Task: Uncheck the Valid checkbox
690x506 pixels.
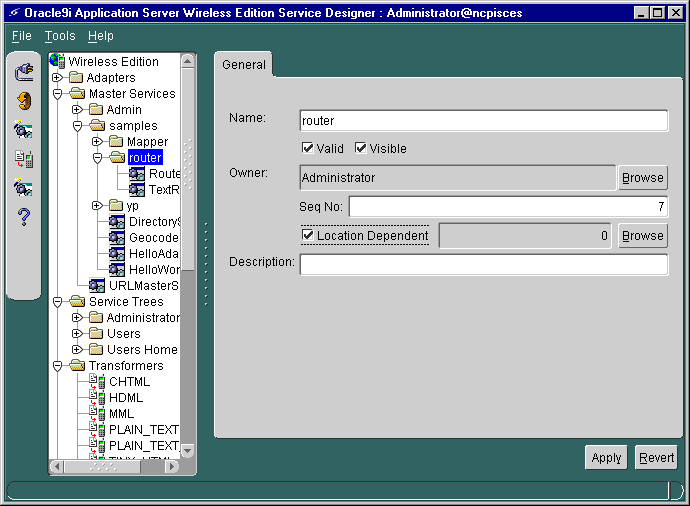Action: coord(308,148)
